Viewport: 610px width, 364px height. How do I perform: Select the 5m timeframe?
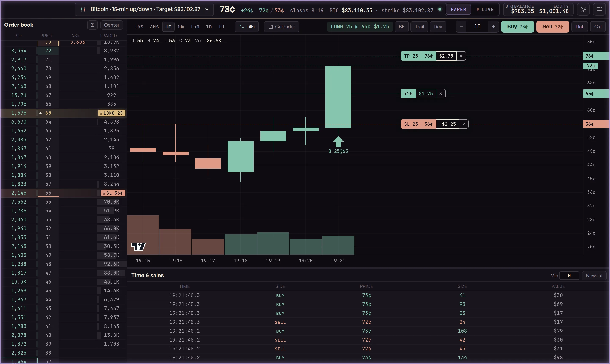tap(181, 27)
